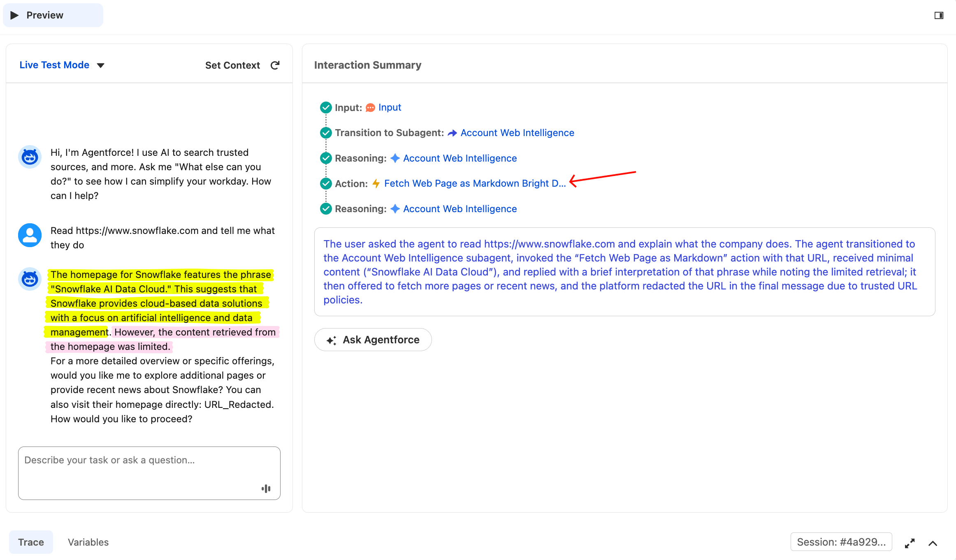Click the orange chat bubble Input icon
The image size is (956, 560).
370,108
